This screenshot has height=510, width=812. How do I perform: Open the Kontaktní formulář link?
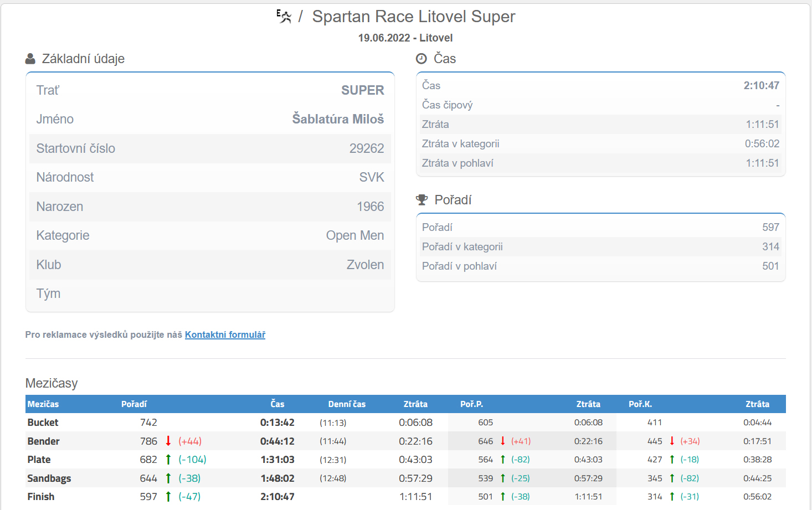point(225,334)
